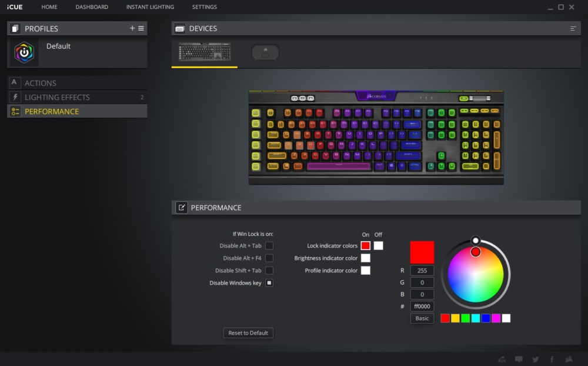Click the R value field showing 255
This screenshot has height=366, width=588.
422,270
